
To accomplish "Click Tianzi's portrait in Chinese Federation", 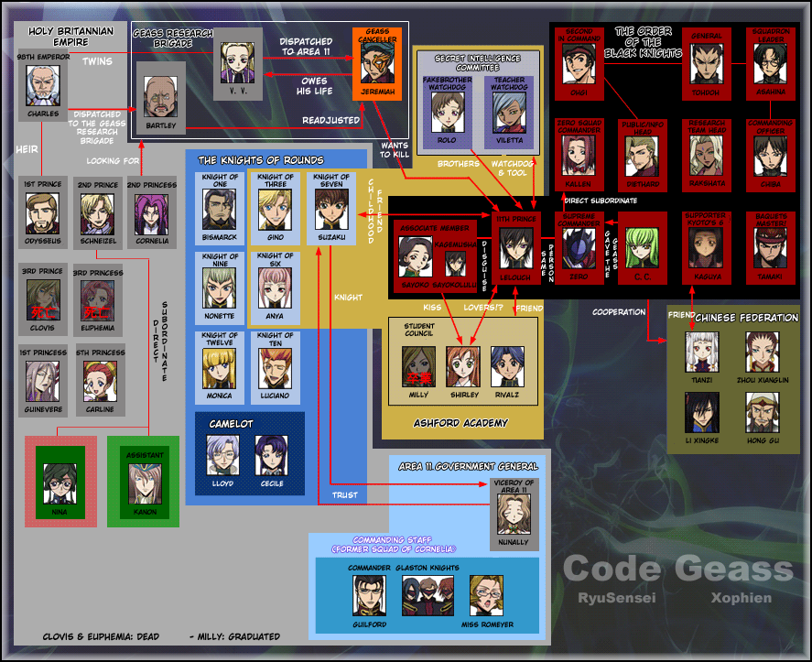I will pos(702,353).
